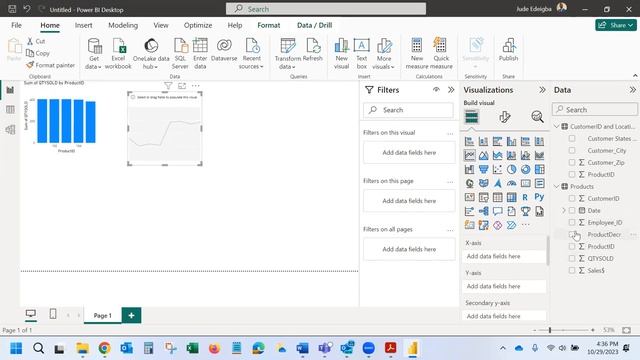This screenshot has width=640, height=360.
Task: Choose the Table visual
Action: coord(497,197)
